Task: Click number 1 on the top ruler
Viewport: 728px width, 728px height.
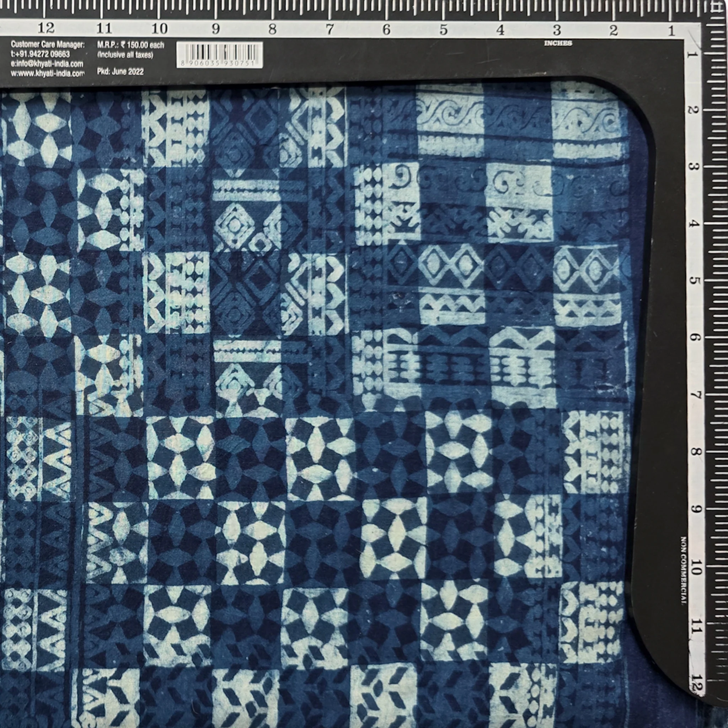Action: 671,31
